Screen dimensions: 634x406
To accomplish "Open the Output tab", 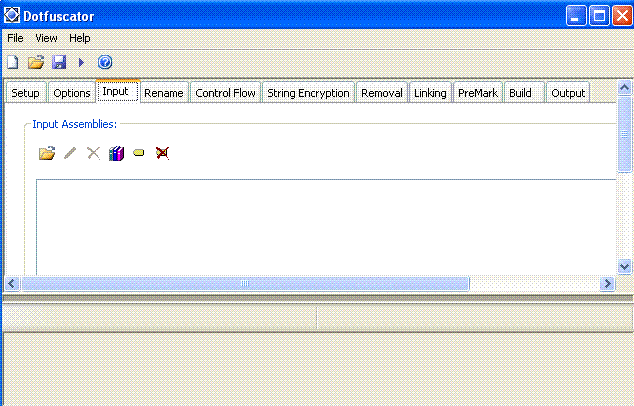I will pos(568,93).
